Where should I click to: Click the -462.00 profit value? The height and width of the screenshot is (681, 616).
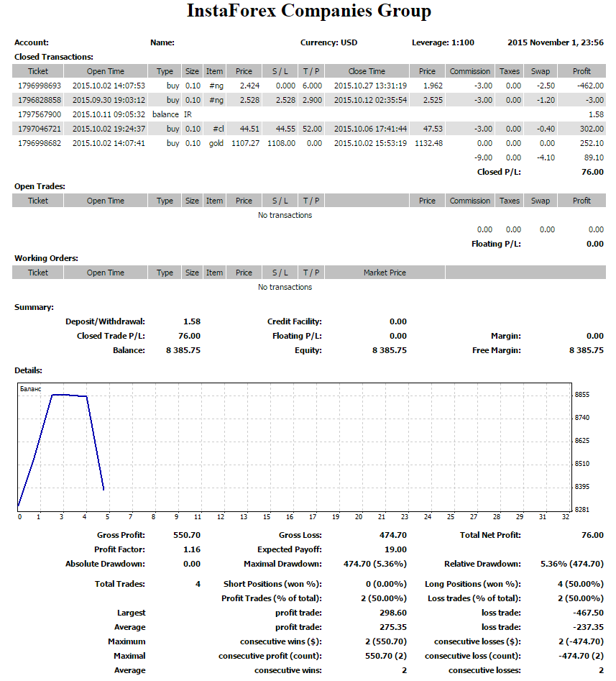click(x=590, y=86)
